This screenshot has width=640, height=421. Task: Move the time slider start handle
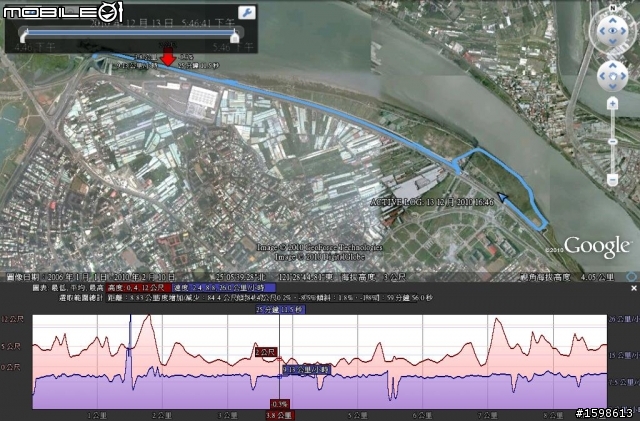tap(24, 38)
